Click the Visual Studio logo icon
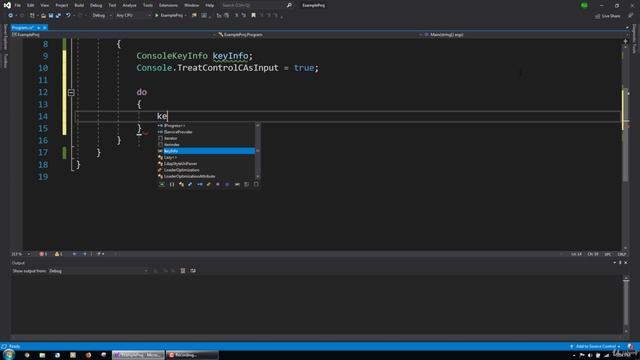The height and width of the screenshot is (360, 640). [7, 5]
